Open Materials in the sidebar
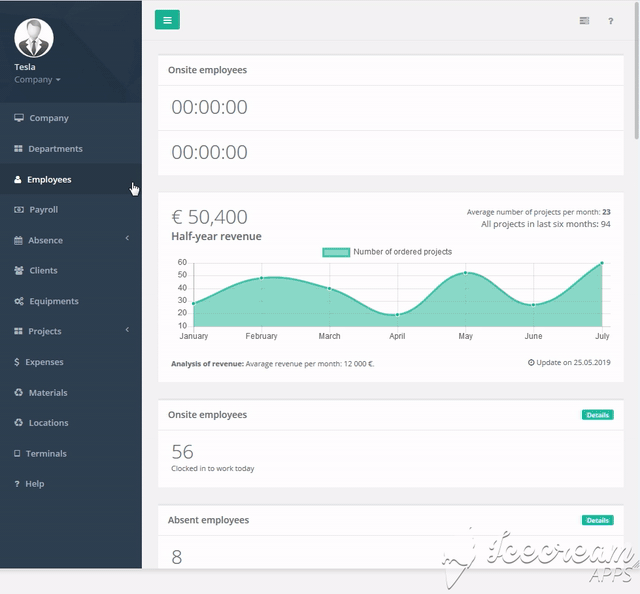Screen dimensions: 640x594 [x=71, y=392]
